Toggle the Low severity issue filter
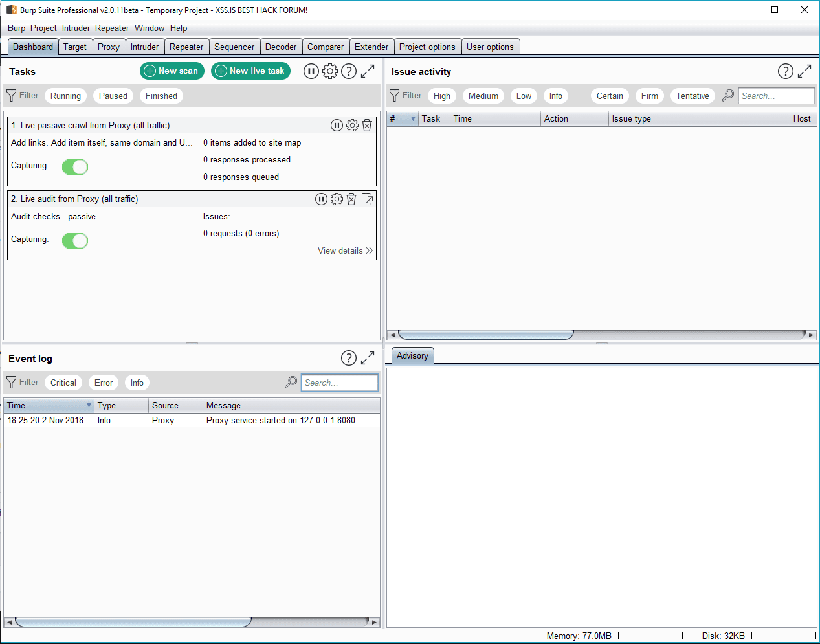 524,96
